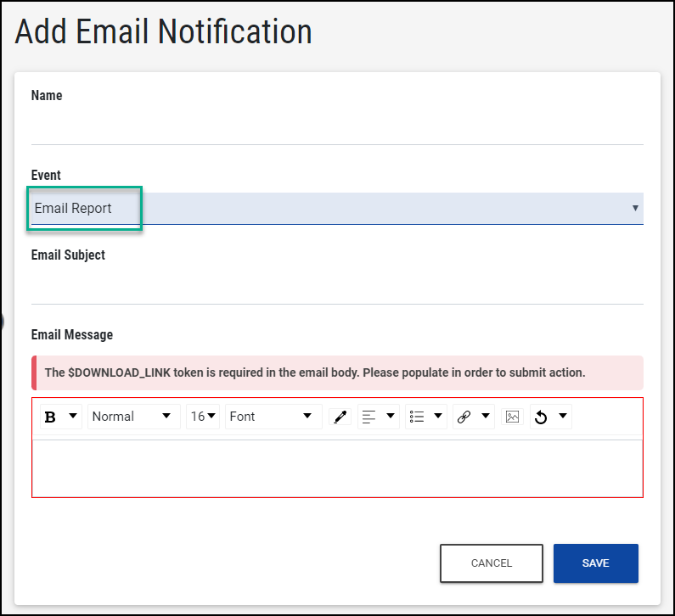Screen dimensions: 675x616
Task: Open the Event dropdown showing Email Report
Action: (x=336, y=209)
